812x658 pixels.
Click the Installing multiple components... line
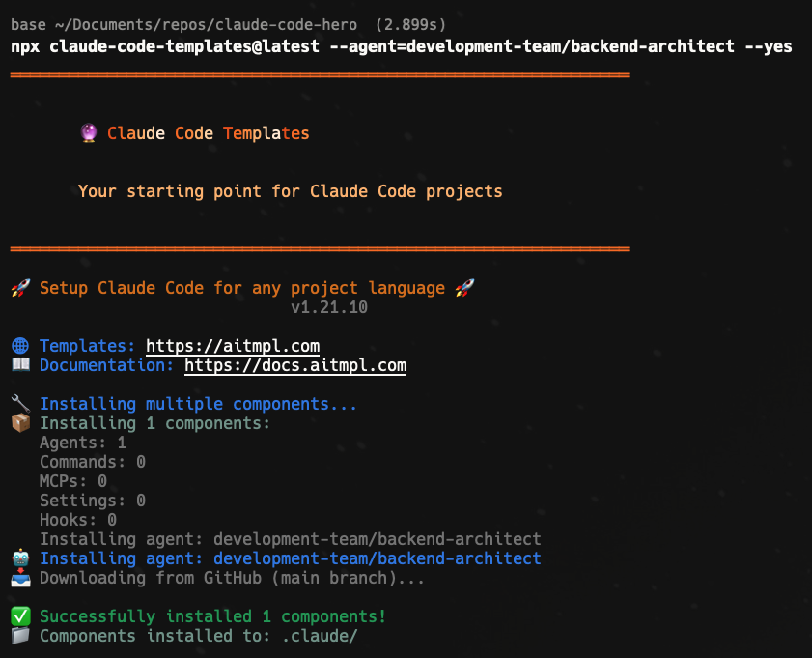click(x=198, y=404)
